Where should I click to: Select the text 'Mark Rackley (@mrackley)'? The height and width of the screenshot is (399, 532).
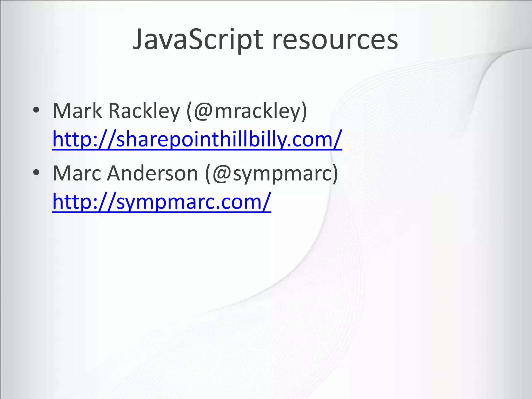pyautogui.click(x=180, y=111)
